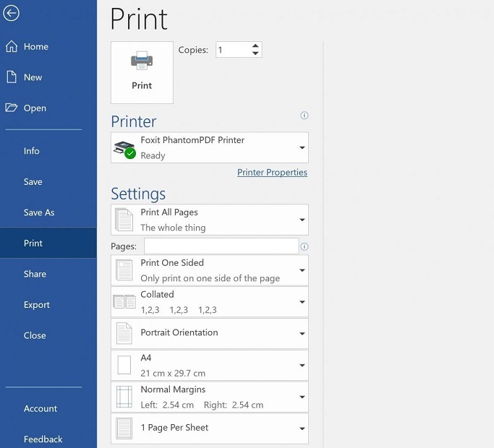Click the Print All Pages document icon
This screenshot has height=448, width=494.
pos(124,220)
